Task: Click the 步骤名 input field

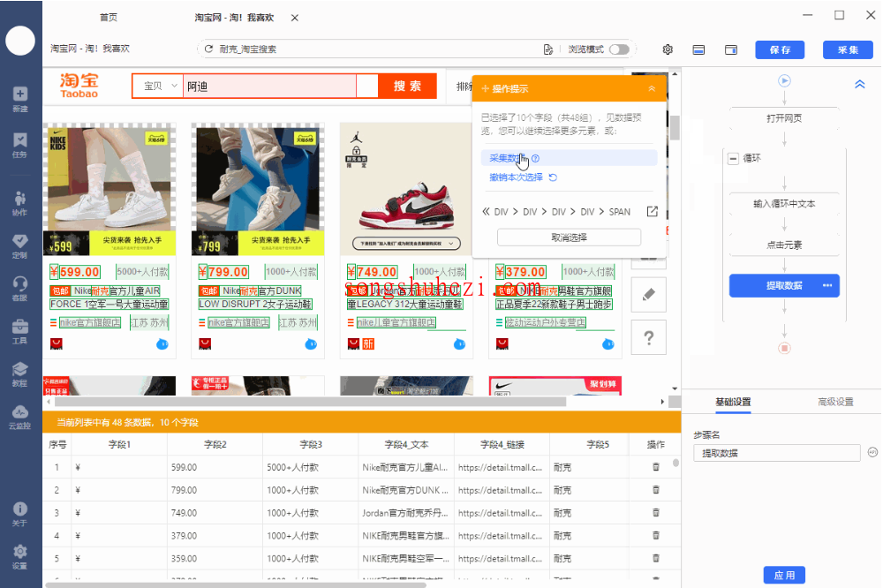Action: 777,453
